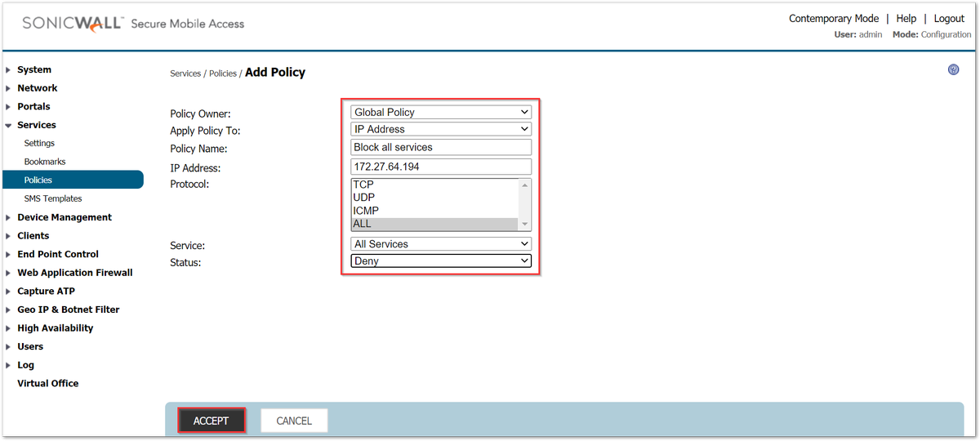Screen dimensions: 980x441
Task: Open SMS Templates under Services
Action: (x=53, y=199)
